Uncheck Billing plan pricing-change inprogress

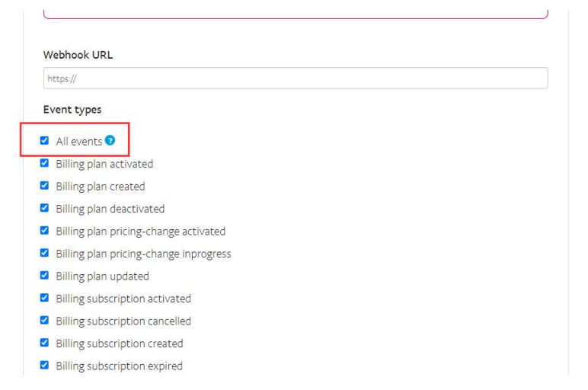point(44,253)
